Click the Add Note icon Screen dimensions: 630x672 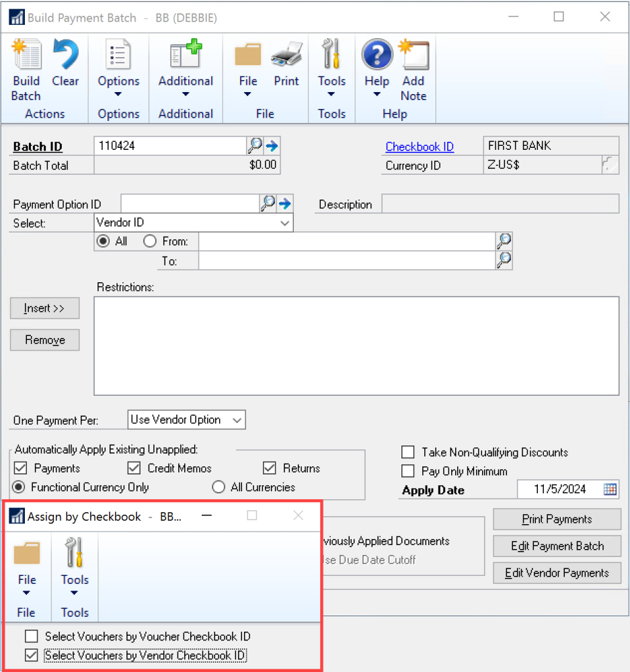click(x=414, y=54)
